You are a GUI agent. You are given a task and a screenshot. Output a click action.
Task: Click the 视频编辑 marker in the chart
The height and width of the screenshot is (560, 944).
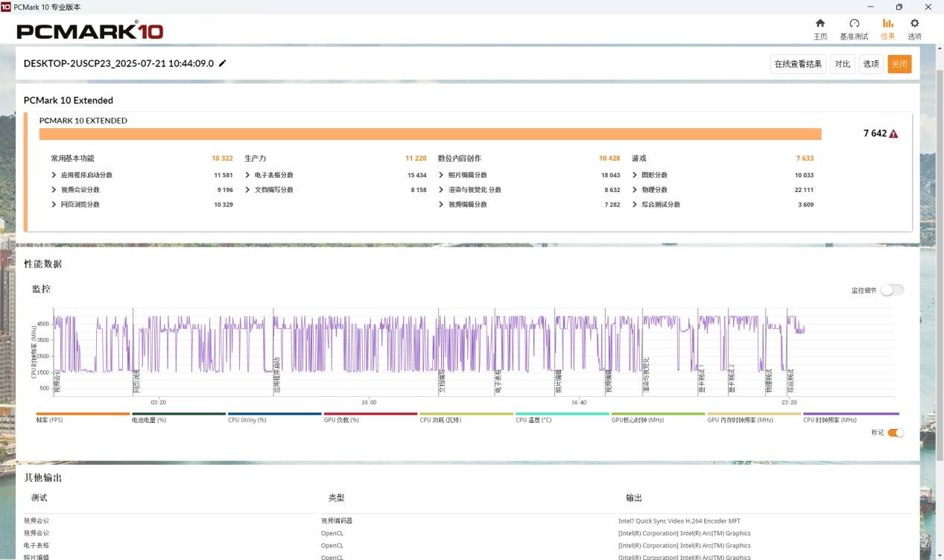pyautogui.click(x=608, y=381)
